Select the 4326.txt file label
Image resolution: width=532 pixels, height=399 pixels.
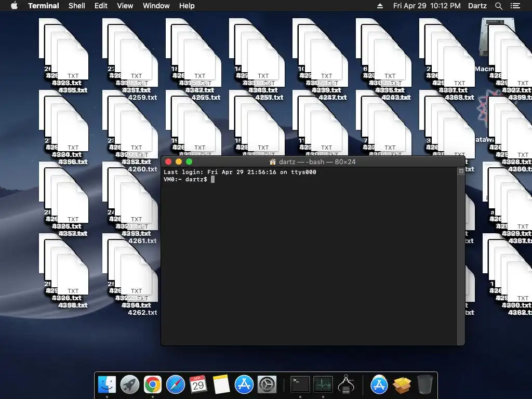click(x=67, y=298)
